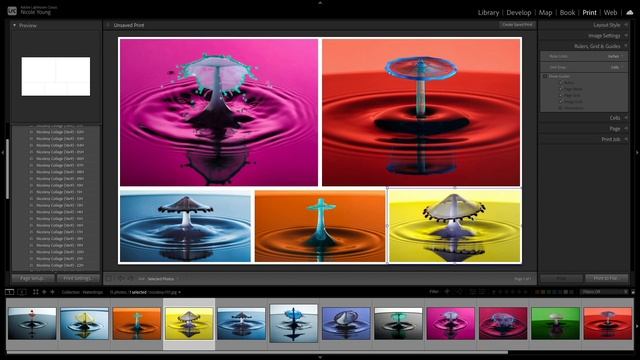This screenshot has width=640, height=360.
Task: Select the pink water drop cell in layout
Action: coord(219,112)
